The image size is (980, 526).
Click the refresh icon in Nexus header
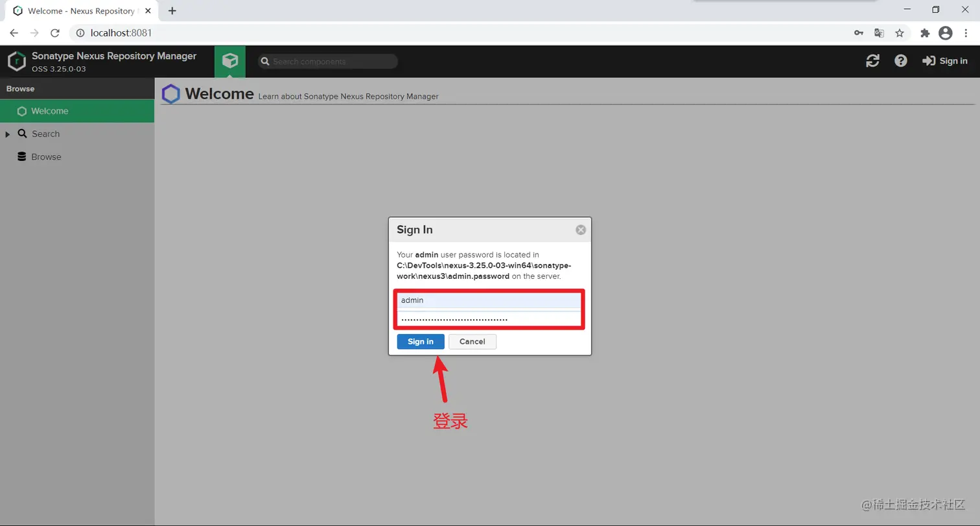(873, 61)
